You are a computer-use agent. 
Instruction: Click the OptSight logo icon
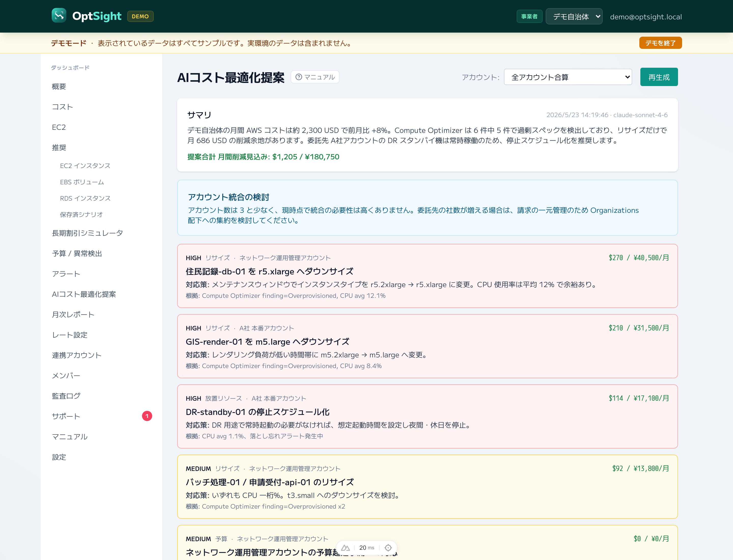pos(59,16)
